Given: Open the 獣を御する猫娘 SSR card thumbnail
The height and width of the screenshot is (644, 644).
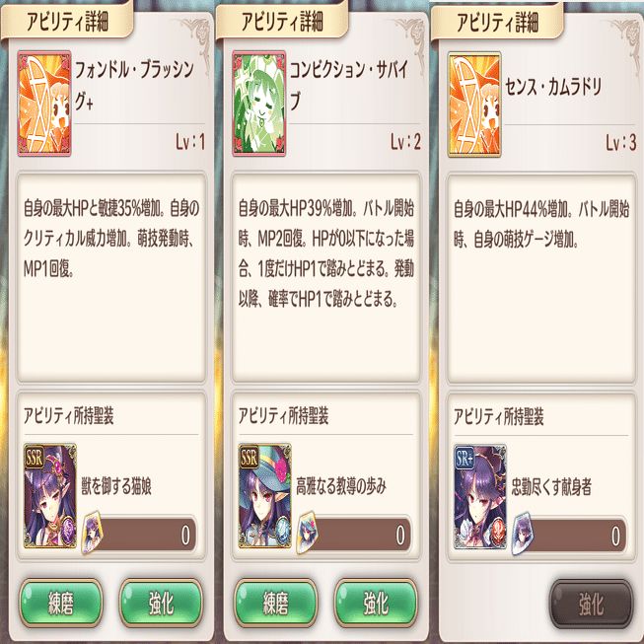Looking at the screenshot, I should (x=50, y=495).
